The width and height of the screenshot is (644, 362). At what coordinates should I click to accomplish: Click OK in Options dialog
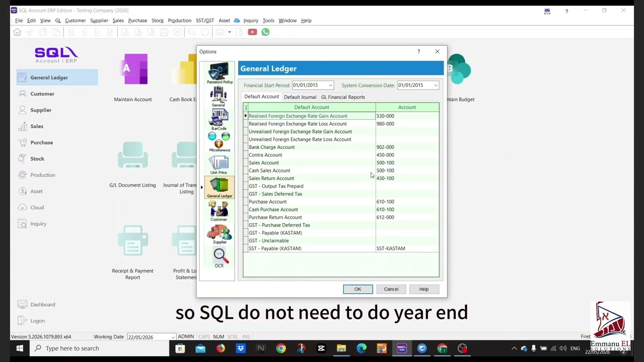358,289
